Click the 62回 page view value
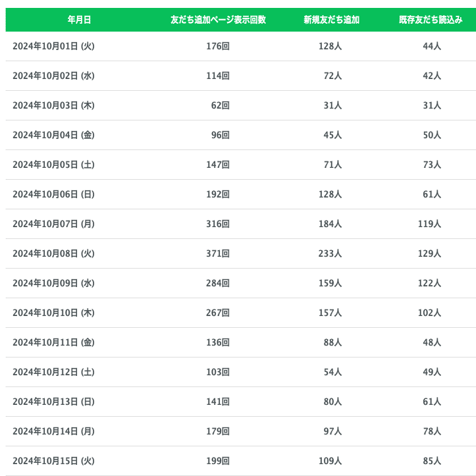This screenshot has height=476, width=476. (x=220, y=105)
